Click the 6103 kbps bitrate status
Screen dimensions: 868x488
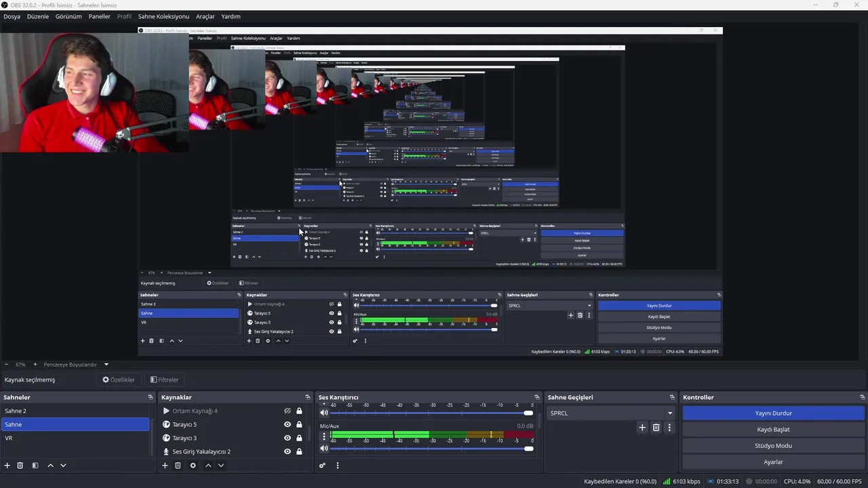pyautogui.click(x=682, y=481)
